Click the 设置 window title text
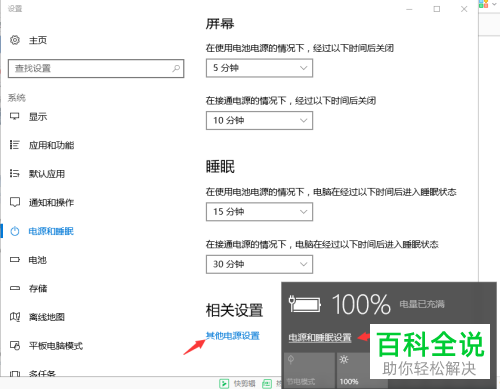500x389 pixels. pos(15,8)
